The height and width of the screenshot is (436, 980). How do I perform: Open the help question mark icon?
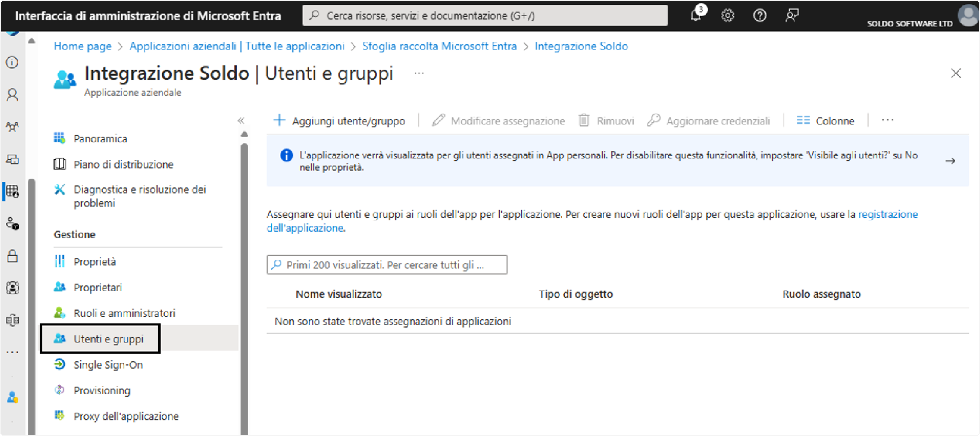759,15
